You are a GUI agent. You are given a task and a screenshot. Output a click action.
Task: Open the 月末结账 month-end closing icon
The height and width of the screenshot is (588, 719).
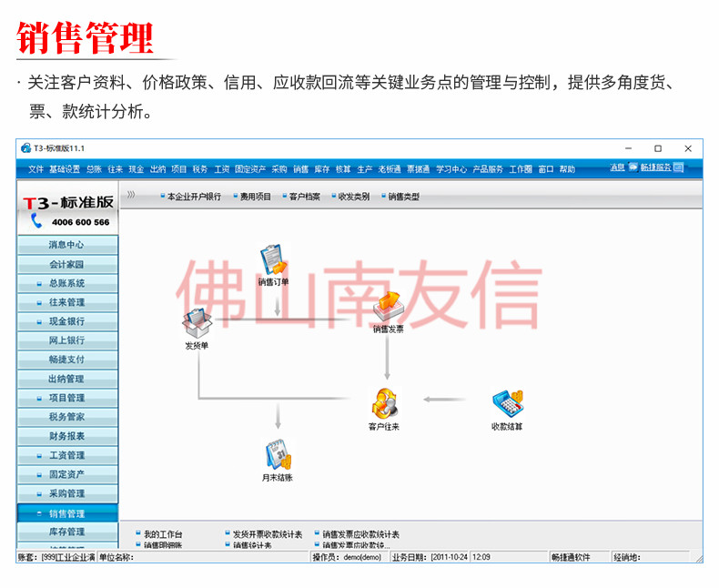coord(278,454)
